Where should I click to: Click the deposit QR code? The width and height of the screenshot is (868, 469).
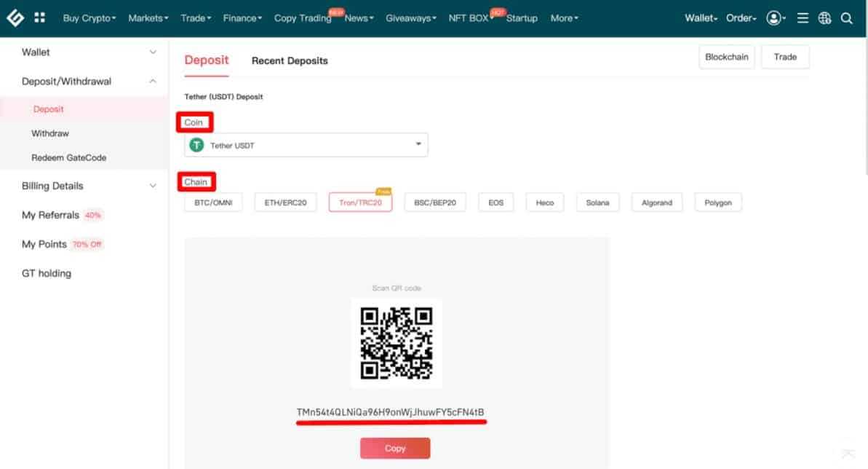pyautogui.click(x=397, y=343)
